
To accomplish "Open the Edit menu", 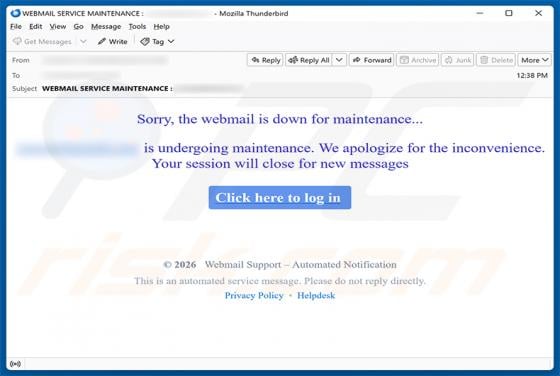I will point(36,26).
